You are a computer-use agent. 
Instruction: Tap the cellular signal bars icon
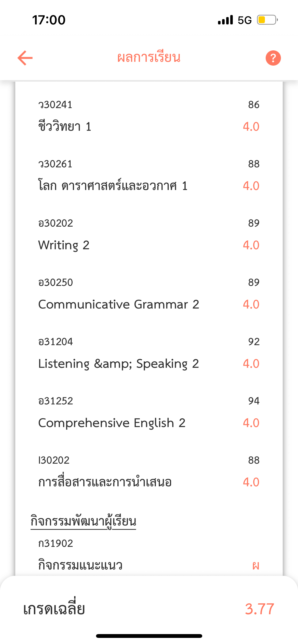pyautogui.click(x=225, y=20)
